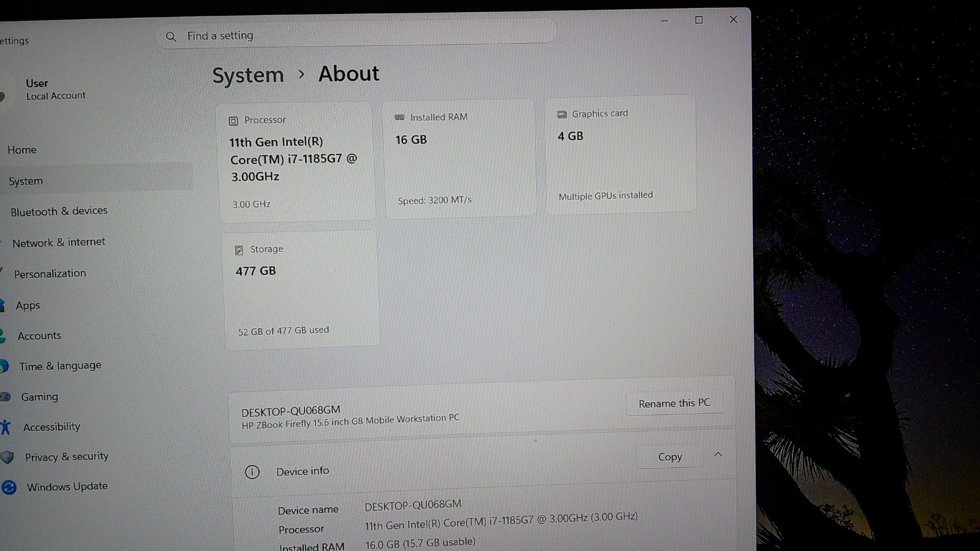Click the search magnifier icon
The image size is (980, 551).
pos(171,37)
